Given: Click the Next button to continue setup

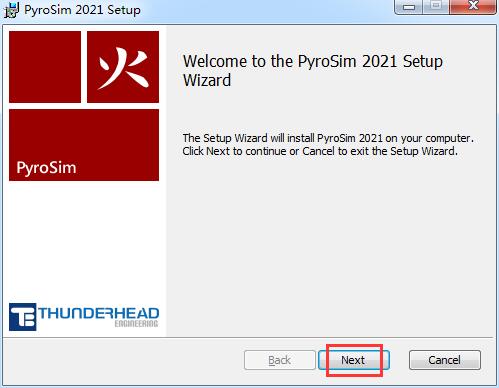Looking at the screenshot, I should tap(354, 360).
